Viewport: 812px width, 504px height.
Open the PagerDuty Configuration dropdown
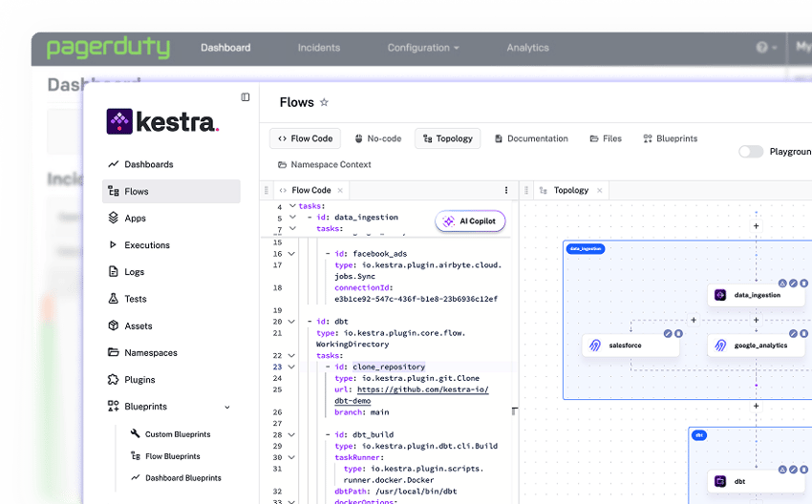pos(422,48)
